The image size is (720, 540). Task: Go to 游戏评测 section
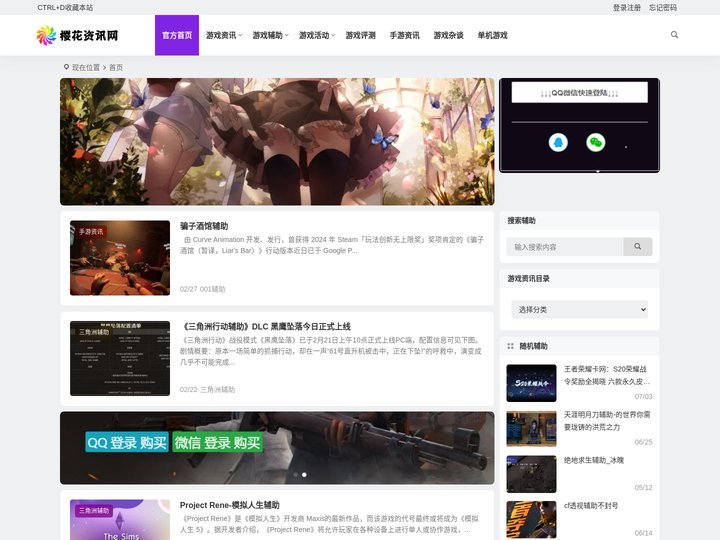coord(360,35)
